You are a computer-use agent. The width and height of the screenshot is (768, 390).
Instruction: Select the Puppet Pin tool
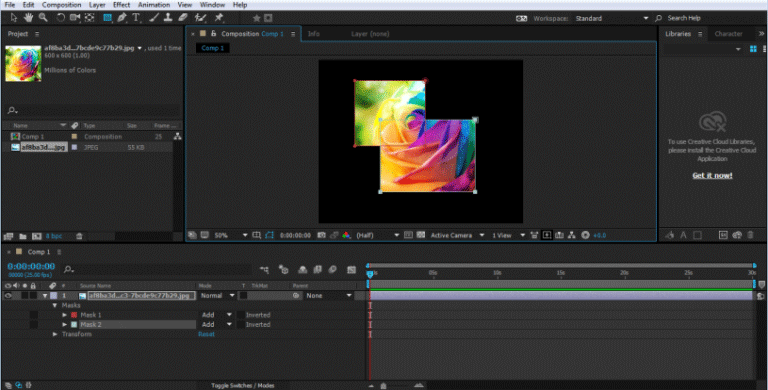coord(218,18)
